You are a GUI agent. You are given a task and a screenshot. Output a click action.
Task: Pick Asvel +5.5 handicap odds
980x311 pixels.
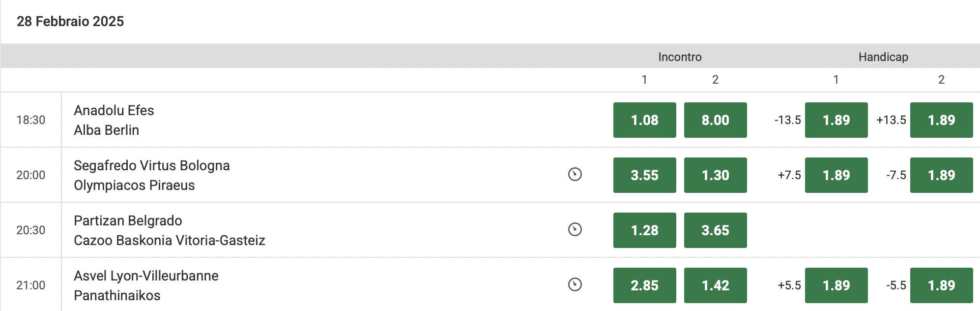[836, 285]
